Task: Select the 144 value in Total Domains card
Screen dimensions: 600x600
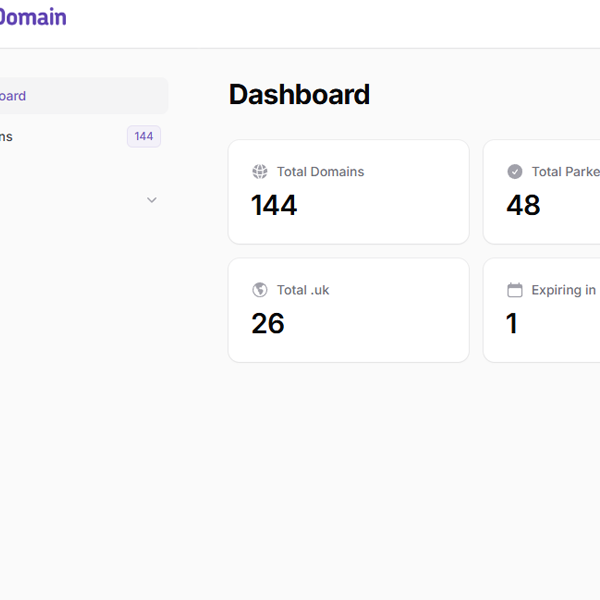Action: [274, 205]
